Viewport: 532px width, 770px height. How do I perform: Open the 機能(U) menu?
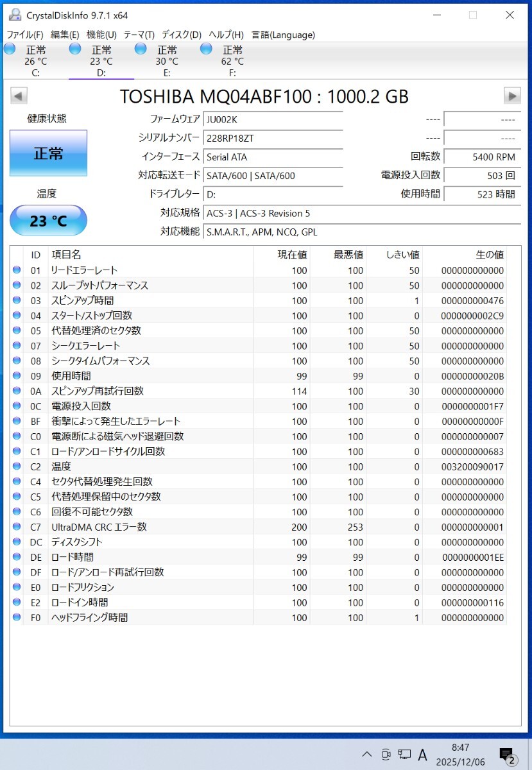click(x=101, y=35)
